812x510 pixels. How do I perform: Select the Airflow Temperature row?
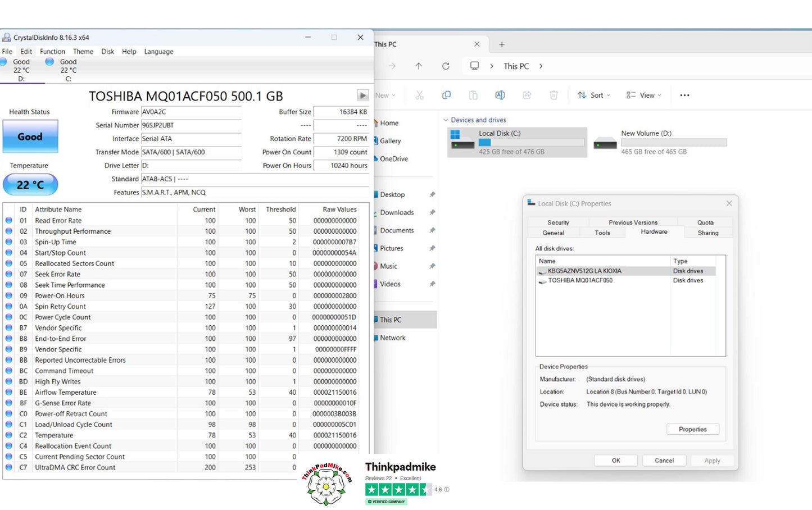click(x=186, y=393)
